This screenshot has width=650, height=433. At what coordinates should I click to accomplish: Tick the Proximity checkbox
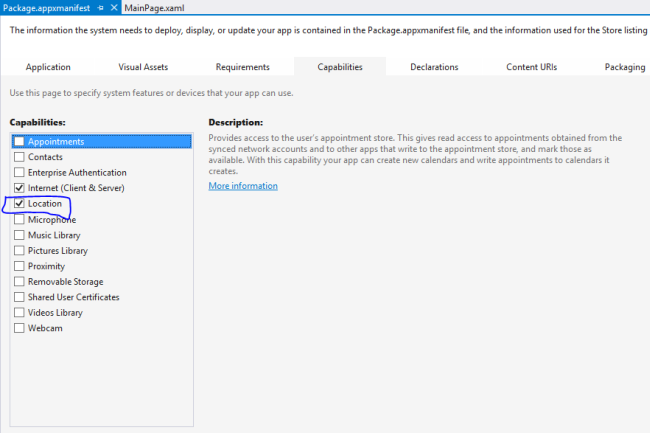click(19, 266)
